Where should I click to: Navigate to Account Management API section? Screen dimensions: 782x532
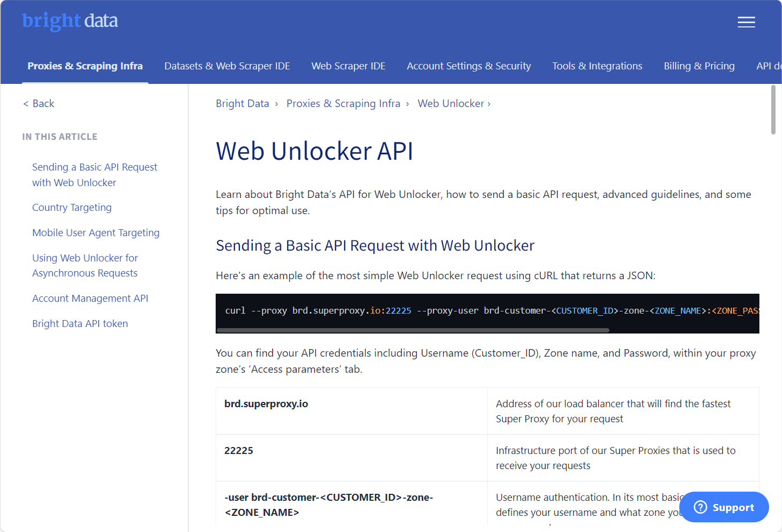click(90, 299)
